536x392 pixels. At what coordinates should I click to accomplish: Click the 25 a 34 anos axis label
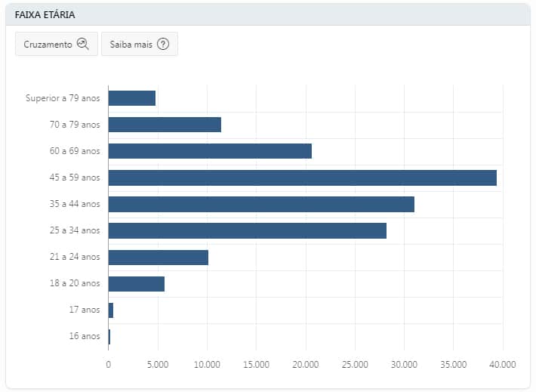[74, 230]
